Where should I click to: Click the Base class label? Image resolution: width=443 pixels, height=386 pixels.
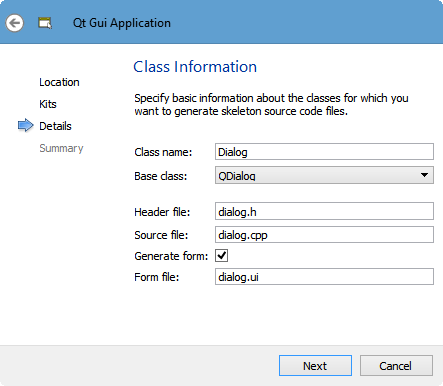coord(161,176)
